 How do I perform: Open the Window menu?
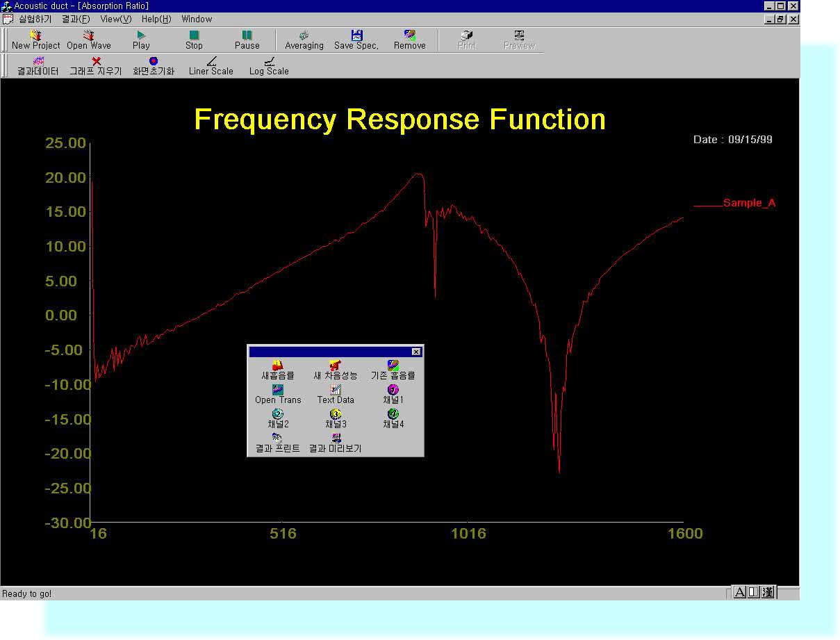197,19
